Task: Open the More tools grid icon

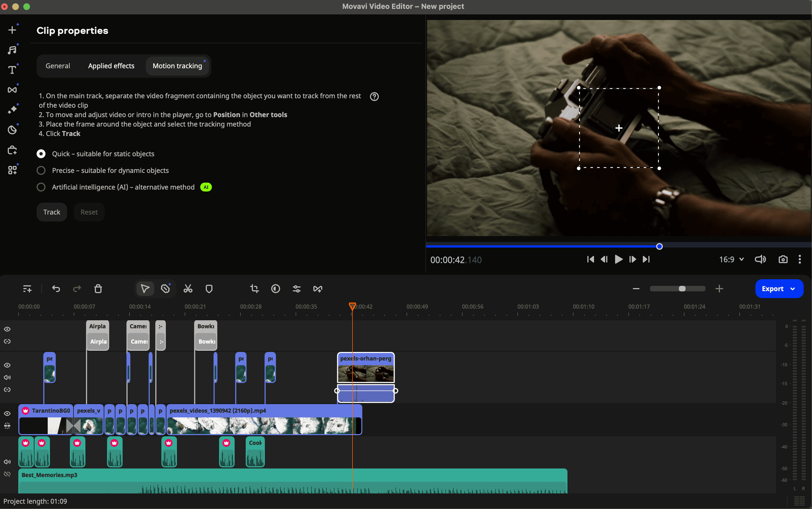Action: pyautogui.click(x=12, y=170)
